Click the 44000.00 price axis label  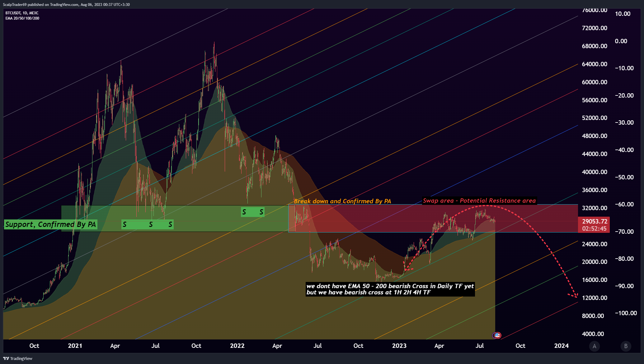coord(595,154)
